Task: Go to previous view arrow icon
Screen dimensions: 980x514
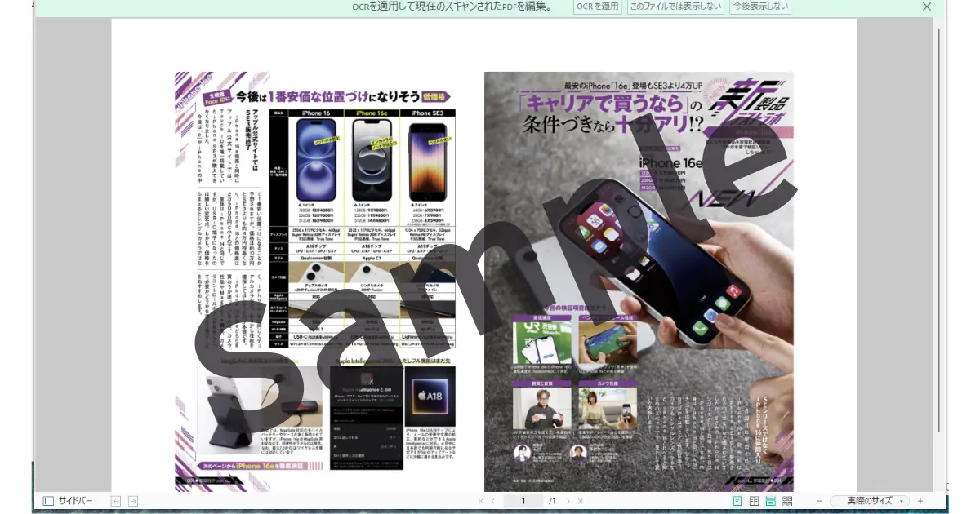Action: pyautogui.click(x=116, y=501)
